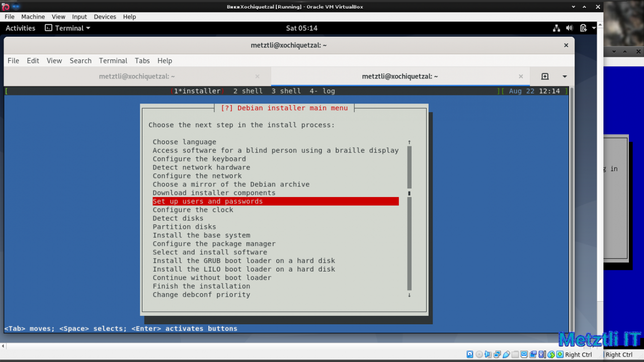
Task: Click the installer scrollbar up arrow
Action: pyautogui.click(x=409, y=142)
